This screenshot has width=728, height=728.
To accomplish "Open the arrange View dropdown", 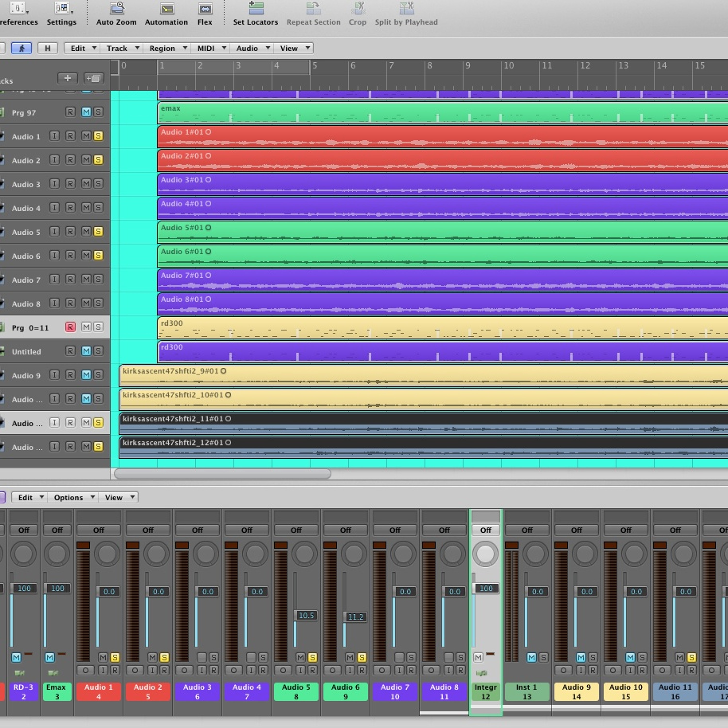I will point(294,48).
